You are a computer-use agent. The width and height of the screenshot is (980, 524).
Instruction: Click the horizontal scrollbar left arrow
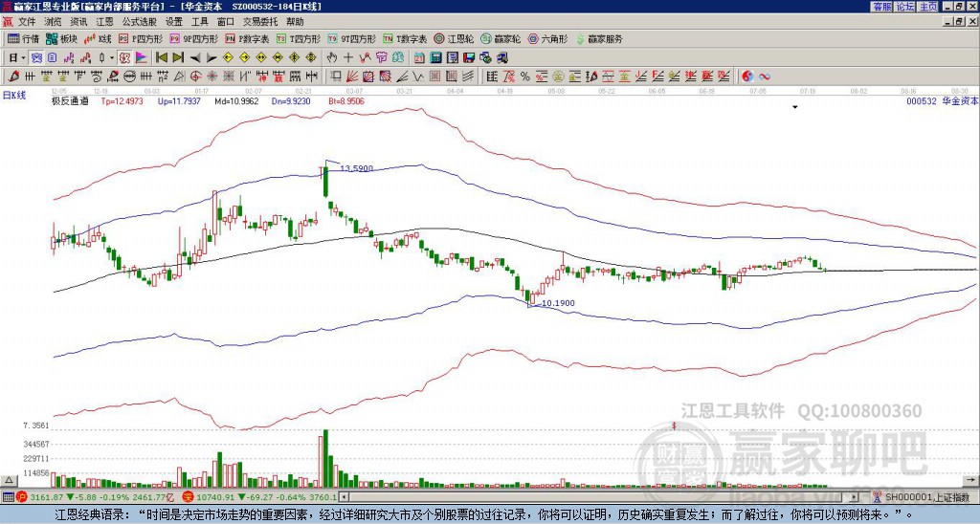[344, 497]
